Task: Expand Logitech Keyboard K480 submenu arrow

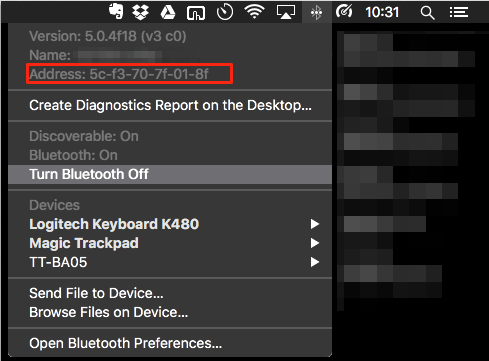Action: click(315, 224)
